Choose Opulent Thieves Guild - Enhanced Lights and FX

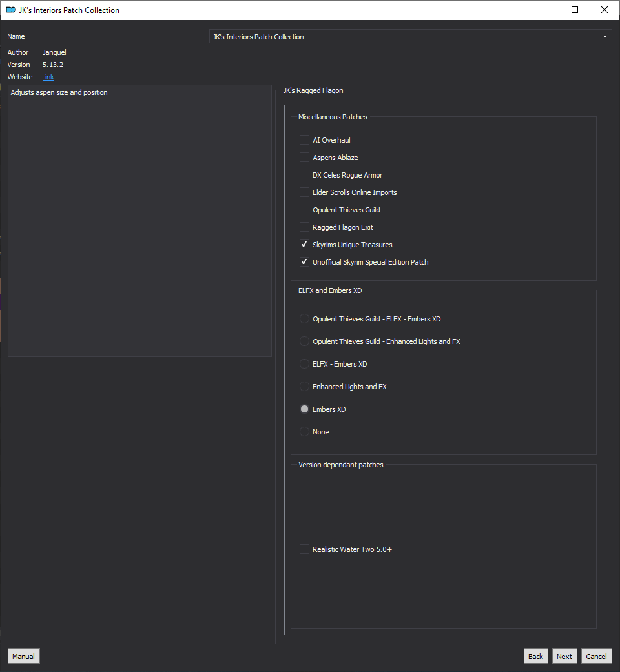304,341
